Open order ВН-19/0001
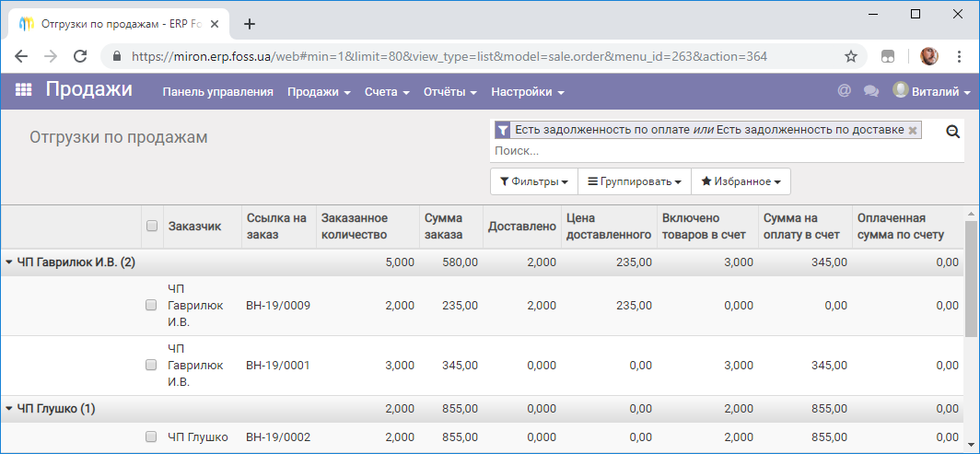 coord(278,366)
